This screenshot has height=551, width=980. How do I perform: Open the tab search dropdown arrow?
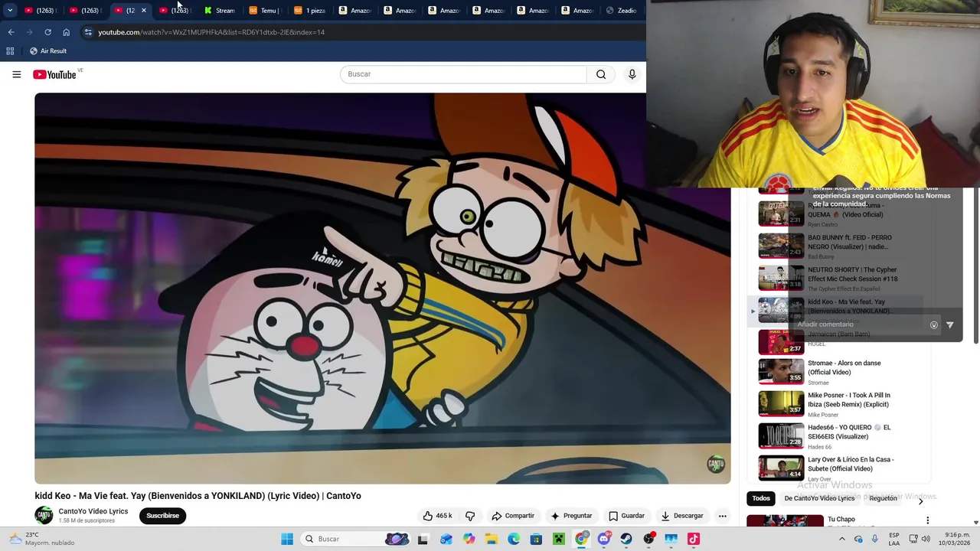[10, 10]
